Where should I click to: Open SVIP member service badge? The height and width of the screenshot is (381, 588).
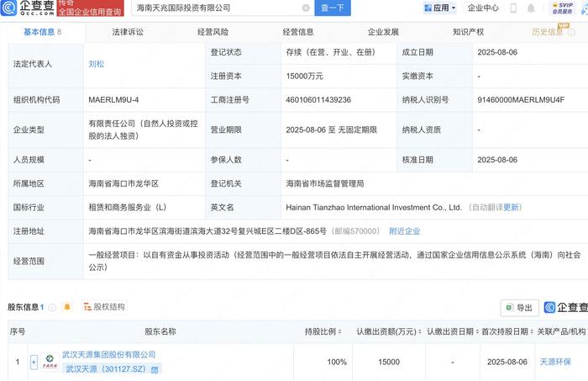pyautogui.click(x=562, y=8)
